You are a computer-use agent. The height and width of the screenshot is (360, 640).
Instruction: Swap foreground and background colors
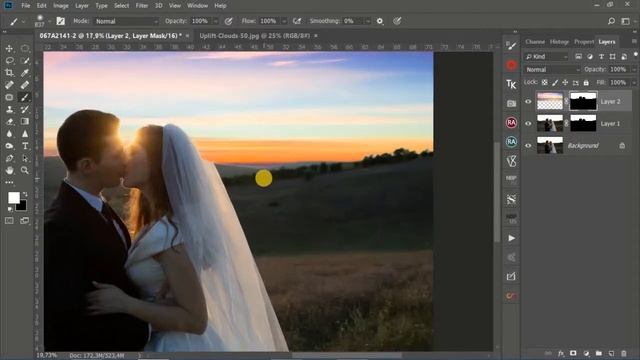(x=25, y=194)
